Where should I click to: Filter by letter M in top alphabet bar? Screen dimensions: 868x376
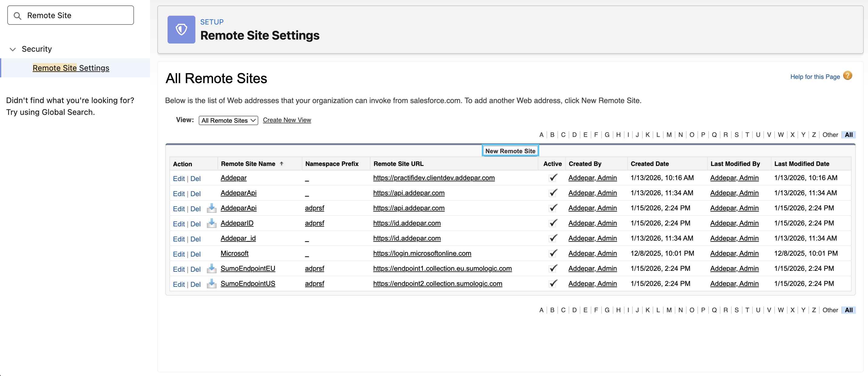669,135
